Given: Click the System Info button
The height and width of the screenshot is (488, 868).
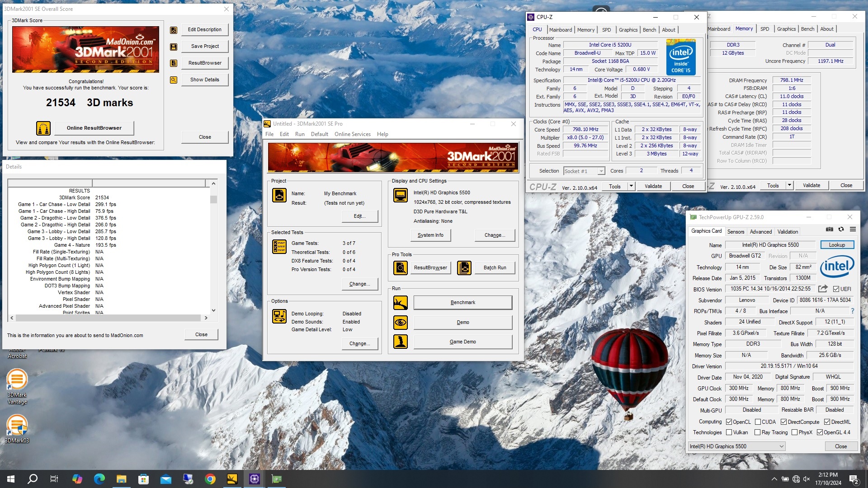Looking at the screenshot, I should 430,235.
